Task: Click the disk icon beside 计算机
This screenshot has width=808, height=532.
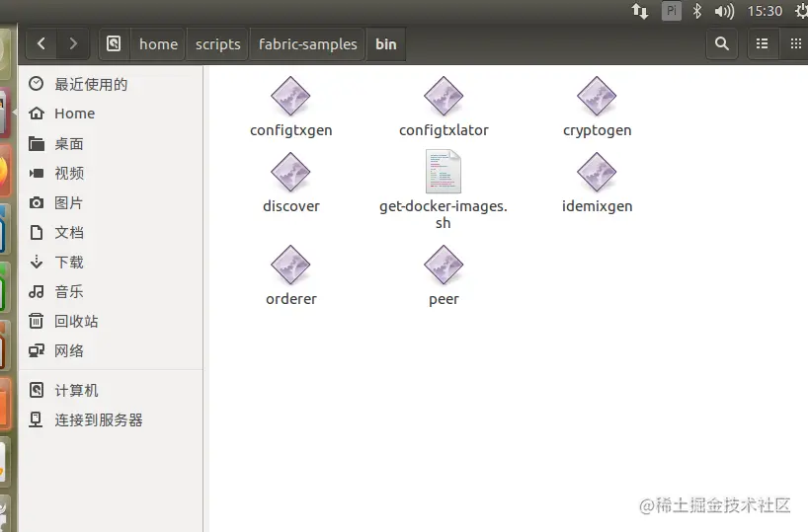Action: [37, 390]
